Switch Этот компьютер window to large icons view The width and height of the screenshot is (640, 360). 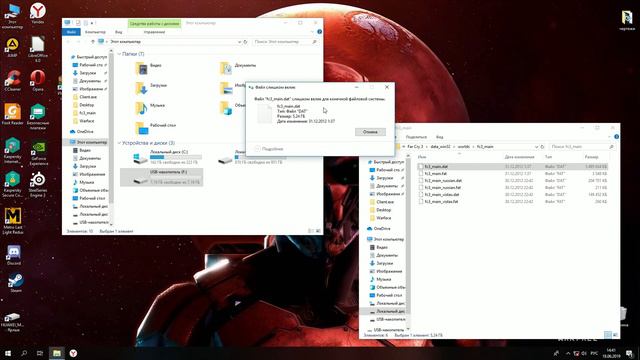(318, 231)
